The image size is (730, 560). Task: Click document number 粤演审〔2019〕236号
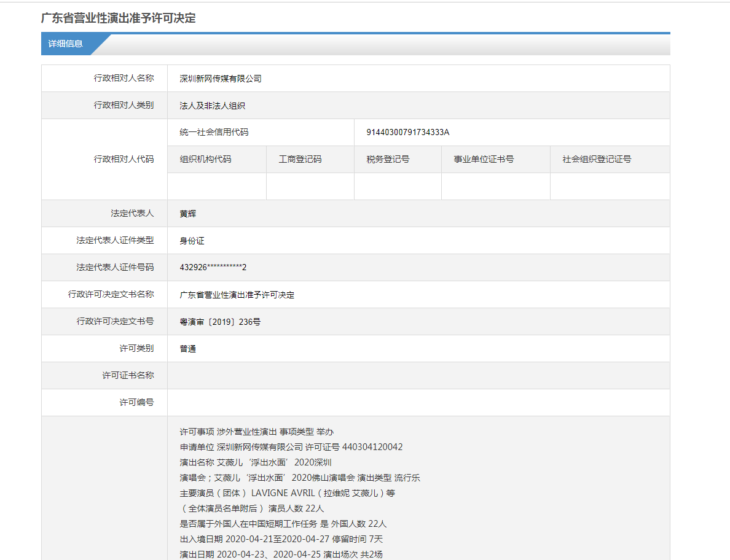[x=220, y=322]
